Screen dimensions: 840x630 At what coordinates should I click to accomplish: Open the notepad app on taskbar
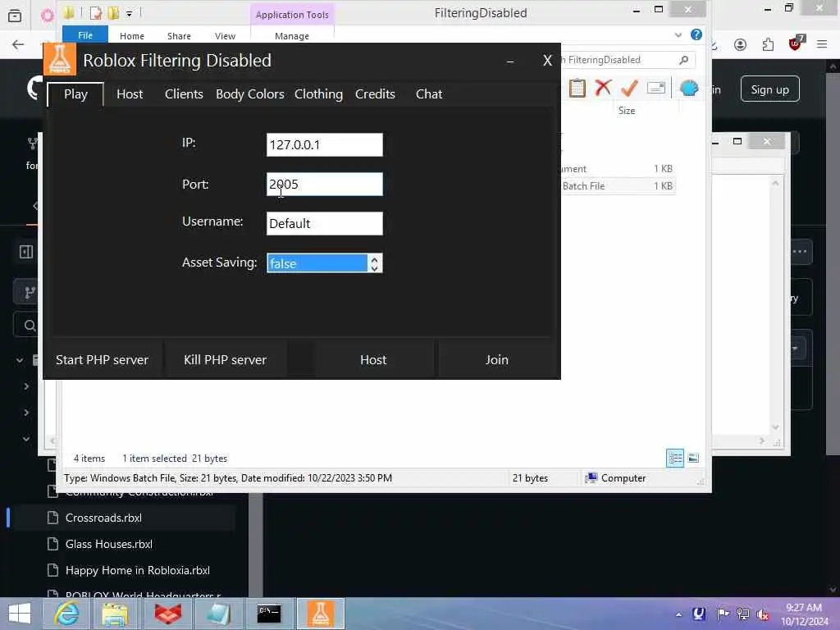(218, 614)
